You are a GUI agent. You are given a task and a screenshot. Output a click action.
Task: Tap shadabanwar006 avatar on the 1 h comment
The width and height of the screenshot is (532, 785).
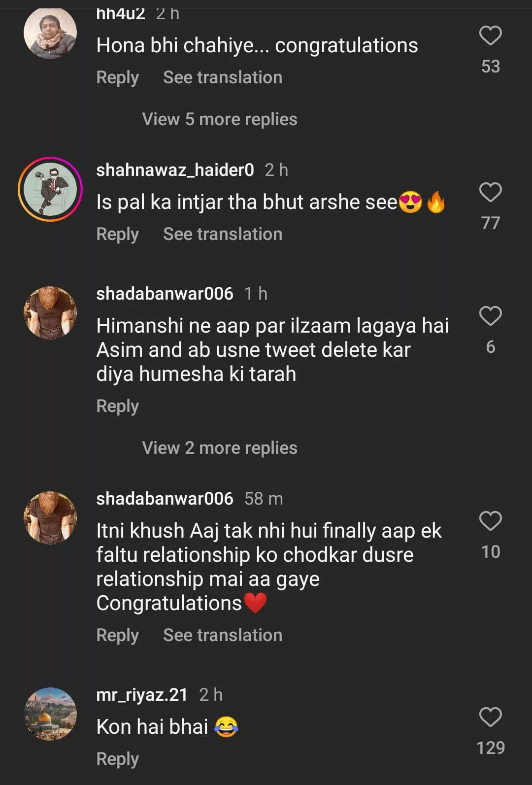[50, 312]
